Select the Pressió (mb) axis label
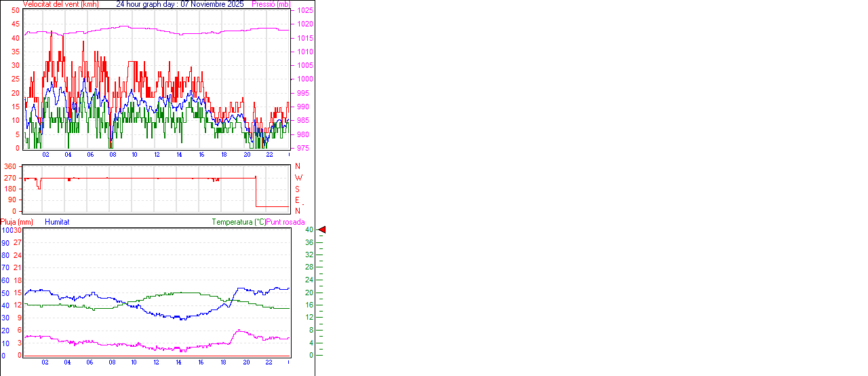This screenshot has width=868, height=376. click(x=270, y=4)
